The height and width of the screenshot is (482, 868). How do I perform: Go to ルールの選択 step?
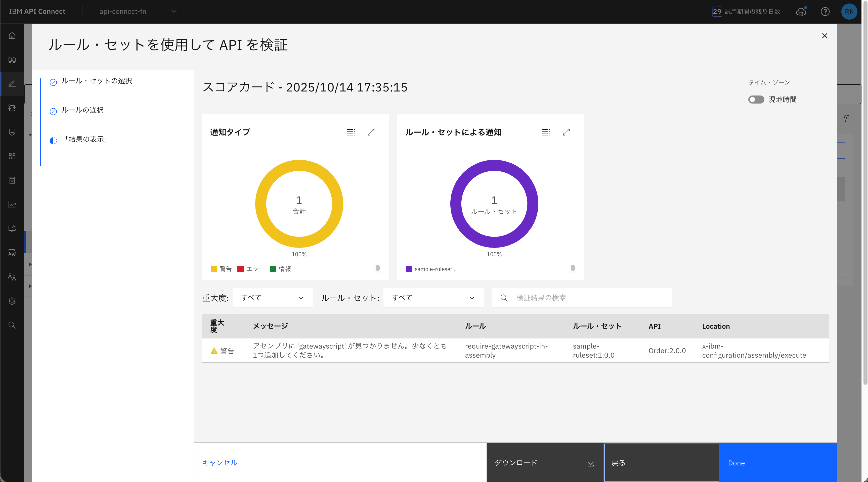(x=82, y=110)
